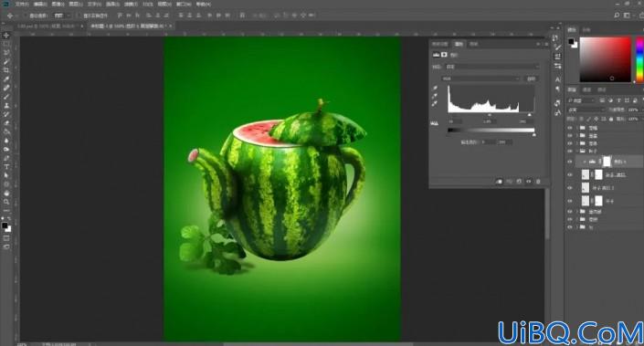This screenshot has width=644, height=346.
Task: Pick the black point eyedropper in Levels
Action: [x=435, y=89]
